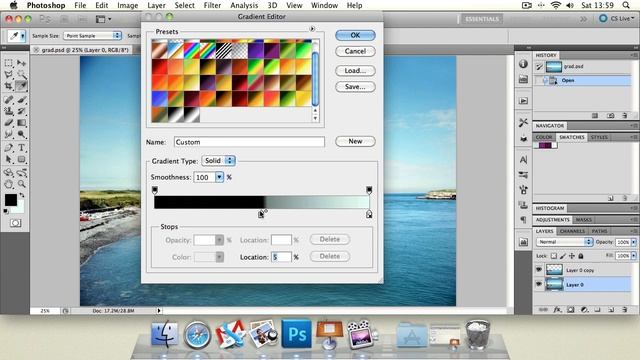Select the Quick Selection tool

(21, 74)
